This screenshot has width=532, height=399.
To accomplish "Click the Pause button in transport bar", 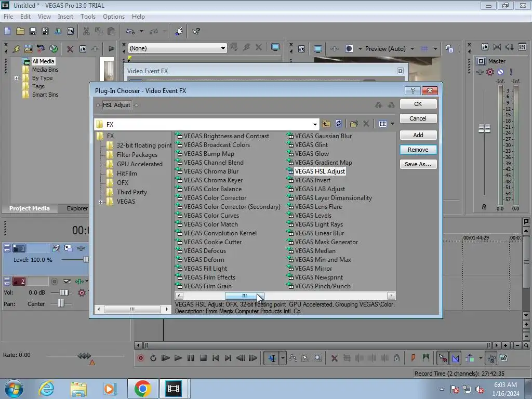I will 191,358.
